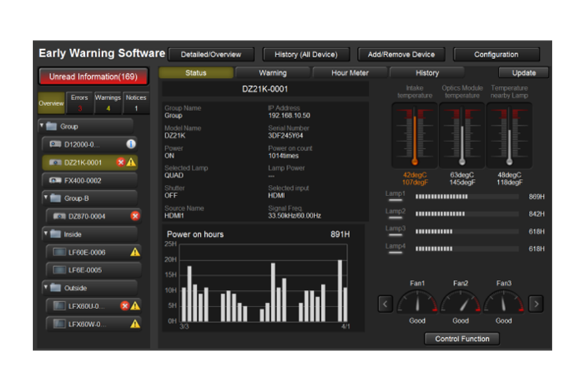Click the nearby Lamp temperature thermometer
Image resolution: width=584 pixels, height=390 pixels.
[509, 136]
